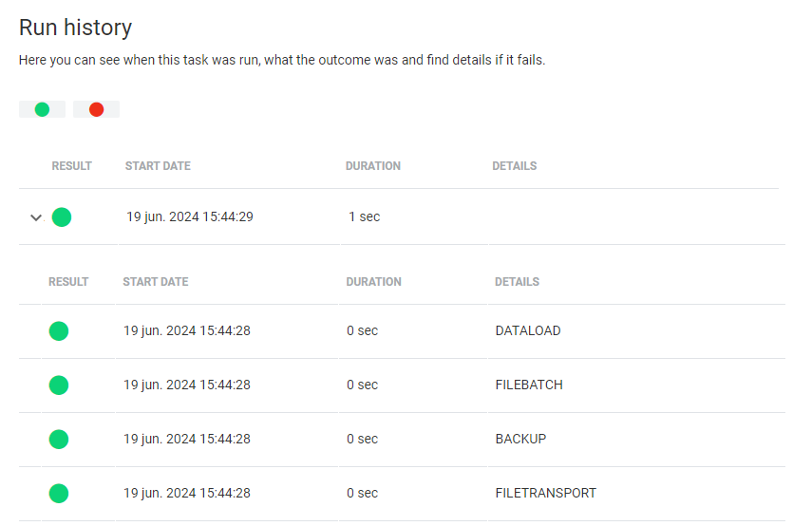This screenshot has height=526, width=812.
Task: Collapse the 15:44:29 run row
Action: tap(36, 217)
